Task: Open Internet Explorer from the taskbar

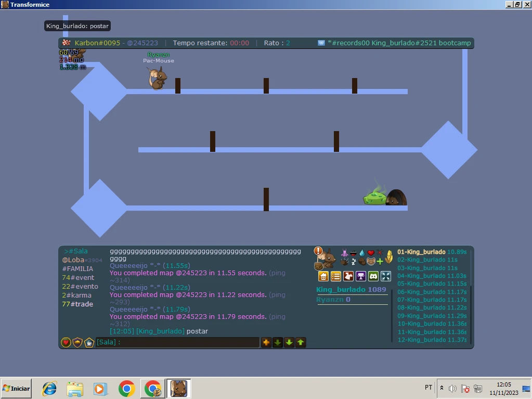Action: coord(49,389)
